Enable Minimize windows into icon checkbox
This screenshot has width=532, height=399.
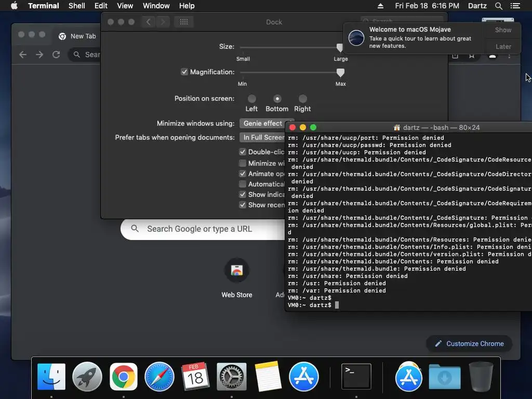242,163
